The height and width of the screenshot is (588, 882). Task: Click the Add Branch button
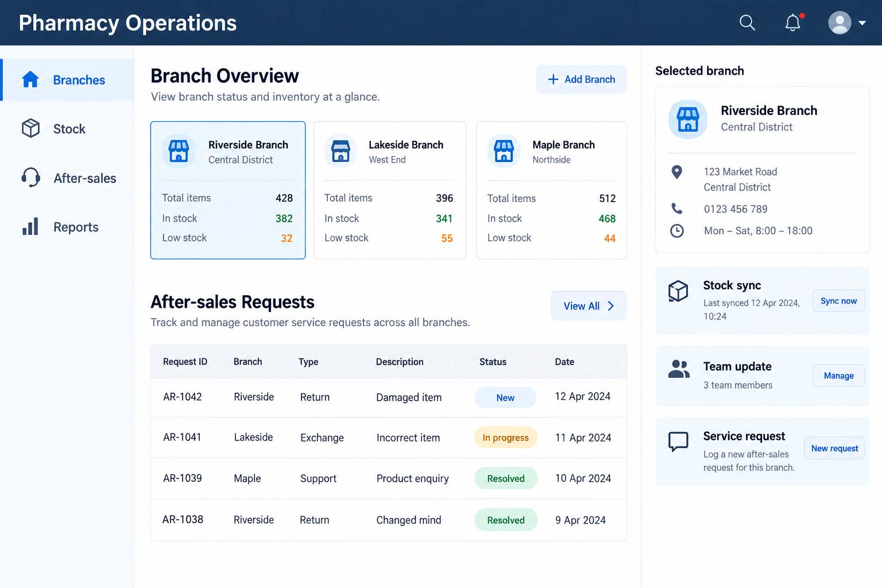tap(581, 79)
